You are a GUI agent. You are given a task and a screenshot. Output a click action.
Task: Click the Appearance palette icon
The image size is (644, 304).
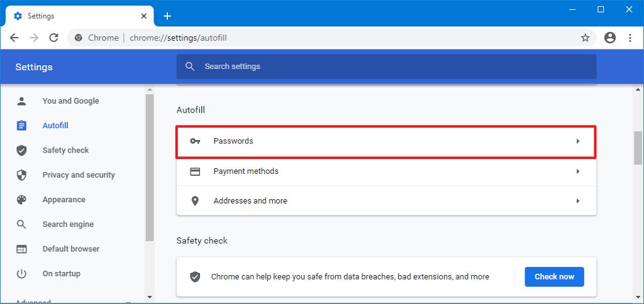[22, 200]
